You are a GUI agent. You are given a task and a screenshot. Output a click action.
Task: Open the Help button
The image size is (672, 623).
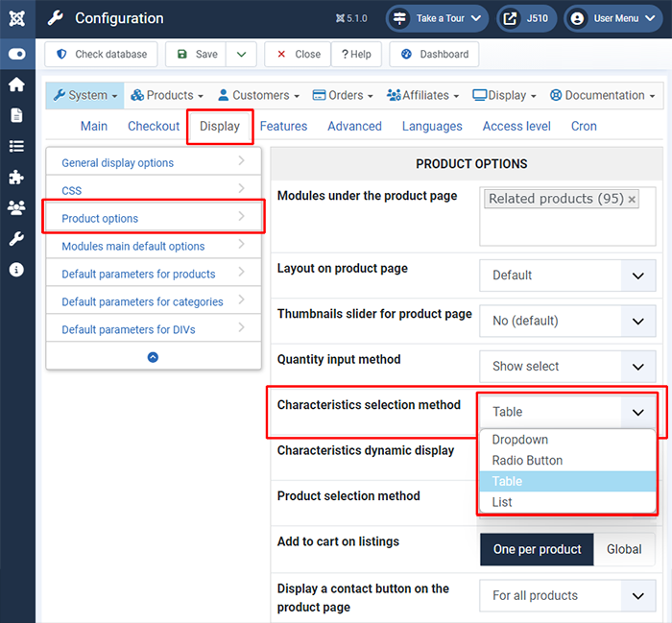356,54
